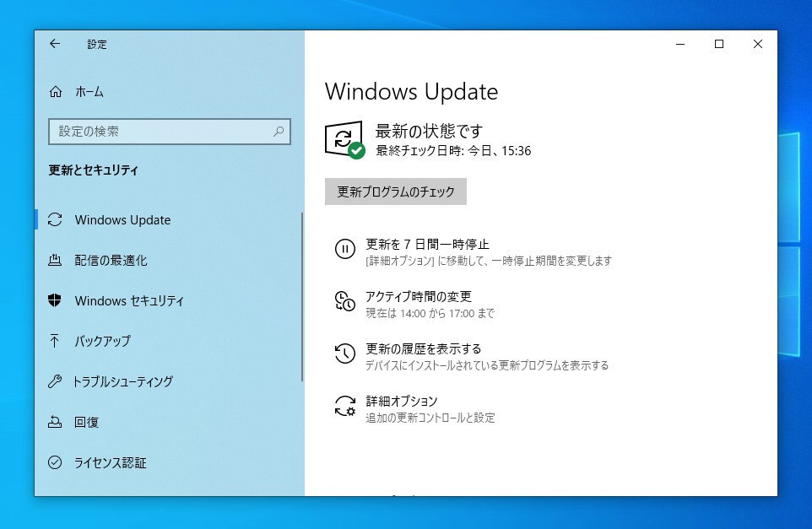This screenshot has width=812, height=529.
Task: Select Windows Update in the sidebar
Action: [x=122, y=219]
